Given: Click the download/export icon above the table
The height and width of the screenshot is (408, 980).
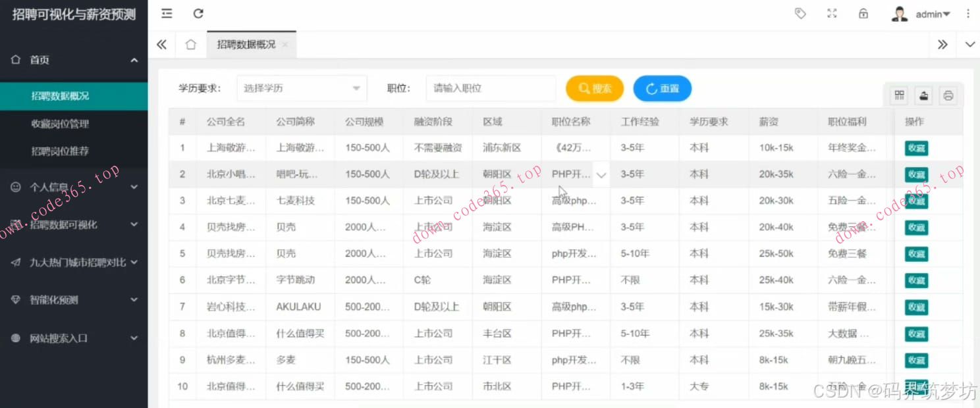Looking at the screenshot, I should click(923, 95).
